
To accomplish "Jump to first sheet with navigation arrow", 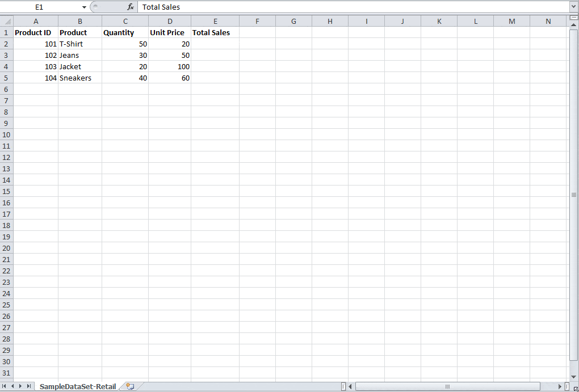I will pos(5,386).
